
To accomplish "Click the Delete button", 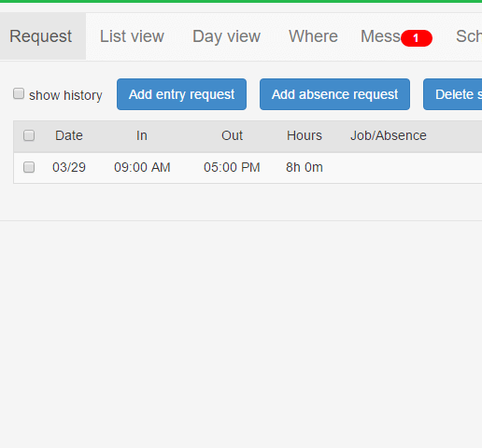I will [x=453, y=94].
